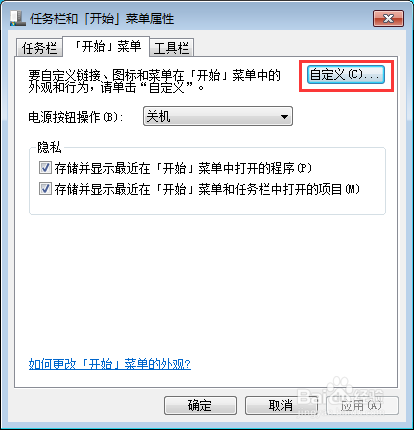Screen dimensions: 414x430
Task: Confirm with the 确定 button
Action: click(200, 405)
